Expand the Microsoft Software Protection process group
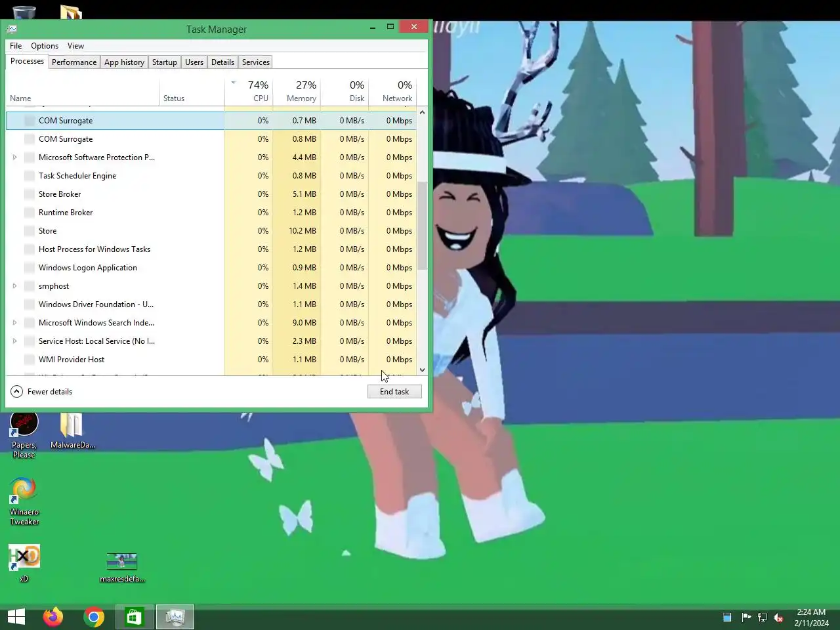840x630 pixels. pyautogui.click(x=14, y=157)
